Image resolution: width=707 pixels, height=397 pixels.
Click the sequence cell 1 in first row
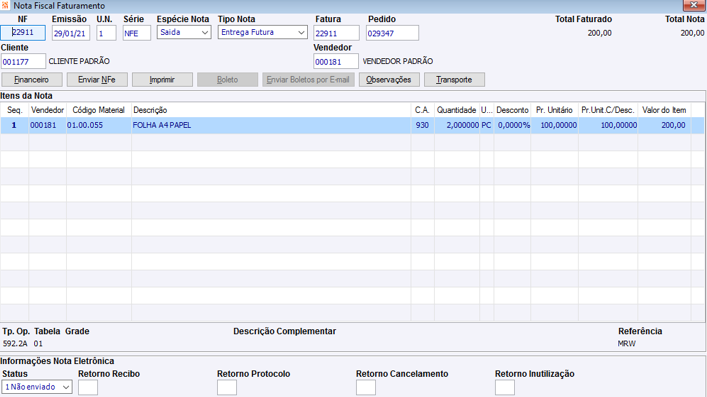(x=14, y=125)
